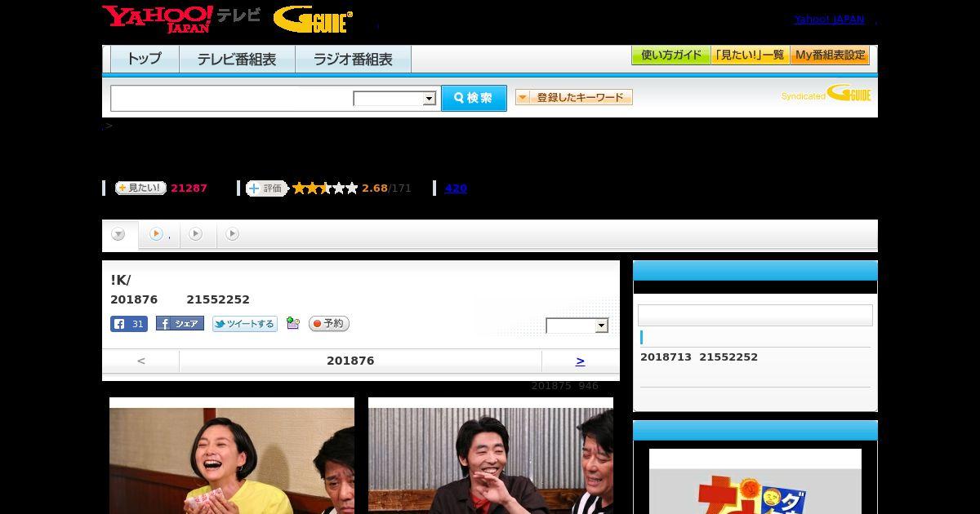The width and height of the screenshot is (980, 514).
Task: Expand the search category dropdown
Action: pyautogui.click(x=395, y=99)
